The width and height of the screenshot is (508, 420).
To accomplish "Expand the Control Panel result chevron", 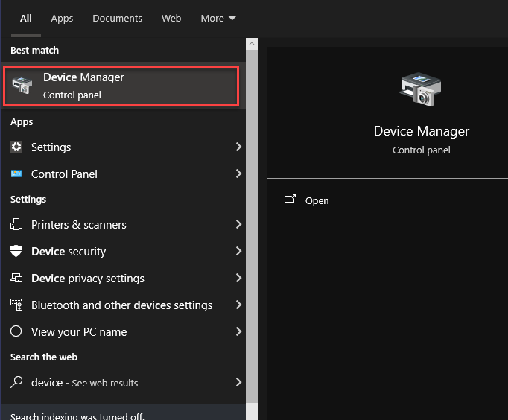I will click(x=238, y=174).
